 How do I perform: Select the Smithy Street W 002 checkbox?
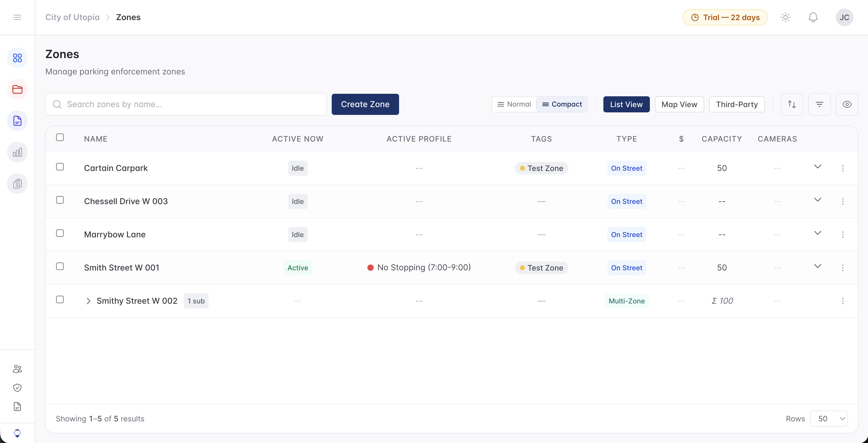60,299
